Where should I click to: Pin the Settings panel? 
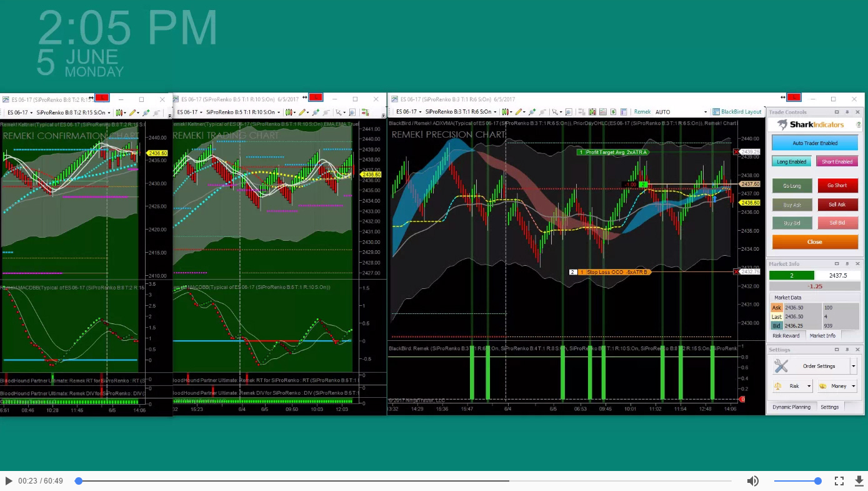(847, 350)
